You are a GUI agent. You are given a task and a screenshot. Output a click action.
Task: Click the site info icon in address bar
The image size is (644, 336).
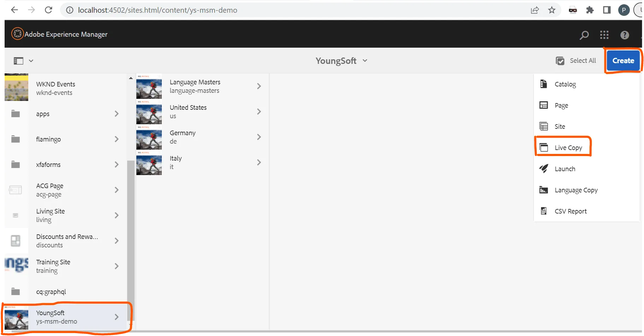(x=70, y=10)
